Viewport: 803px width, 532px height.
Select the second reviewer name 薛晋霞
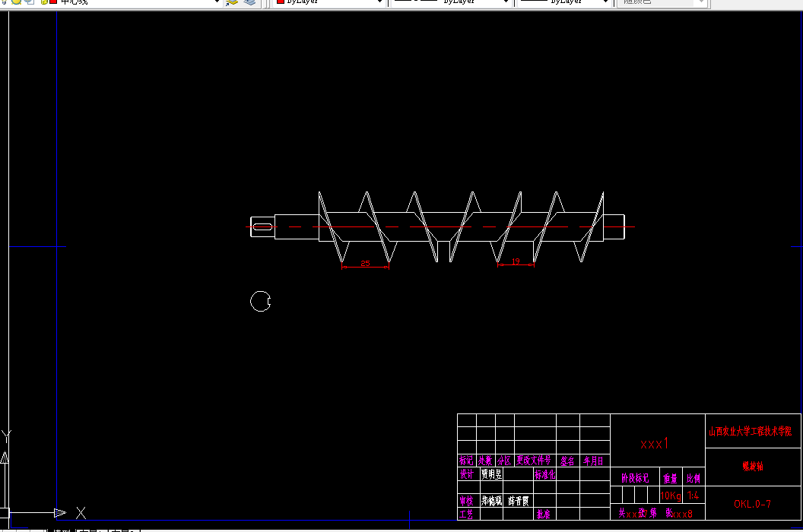tap(519, 501)
